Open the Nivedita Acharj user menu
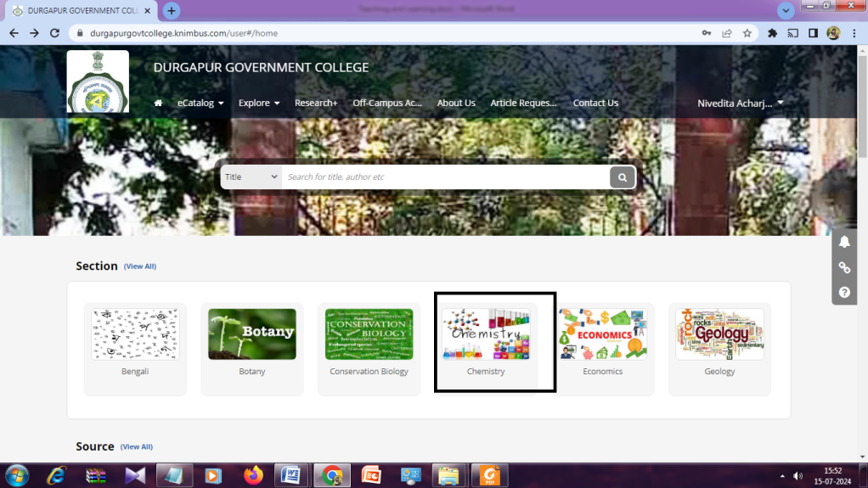 [740, 104]
